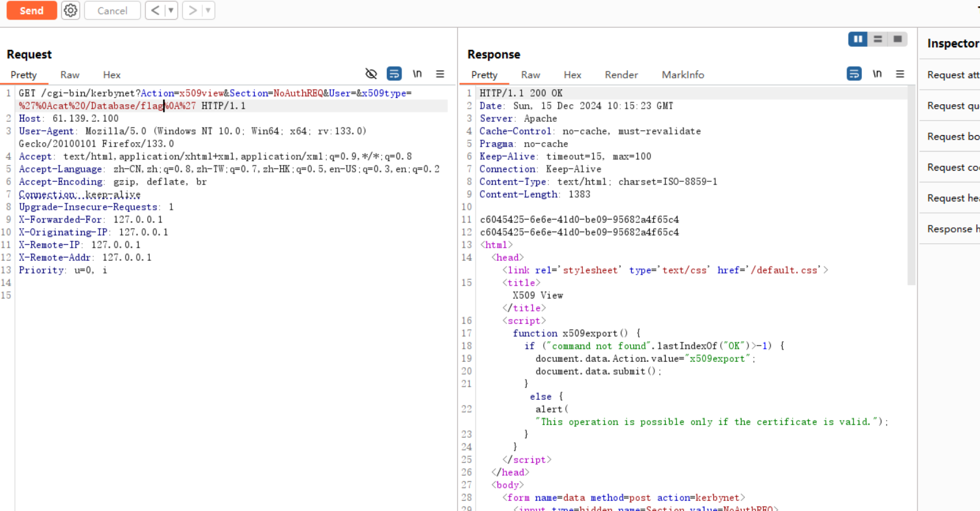Click the HTTP/1.1 200 OK status line

(x=521, y=93)
